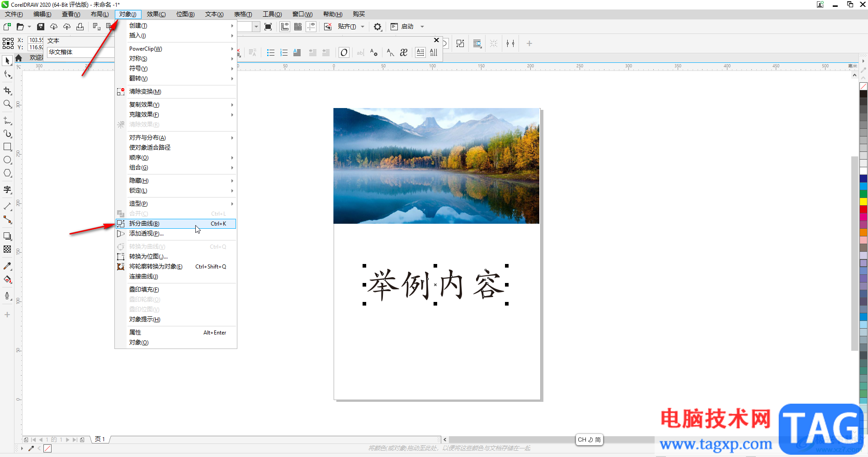Click the Save disk icon
This screenshot has width=868, height=457.
pyautogui.click(x=41, y=27)
